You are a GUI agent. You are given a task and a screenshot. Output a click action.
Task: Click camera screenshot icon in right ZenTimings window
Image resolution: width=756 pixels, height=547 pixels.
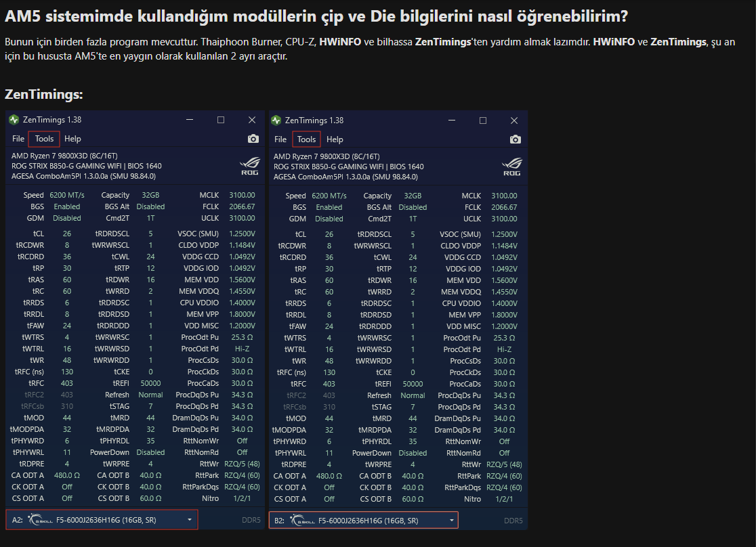(x=516, y=139)
